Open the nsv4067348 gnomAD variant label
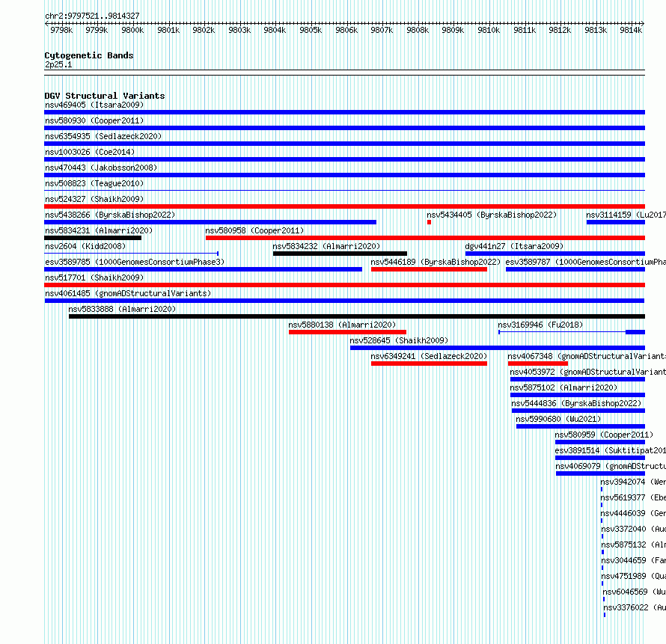 pyautogui.click(x=587, y=356)
